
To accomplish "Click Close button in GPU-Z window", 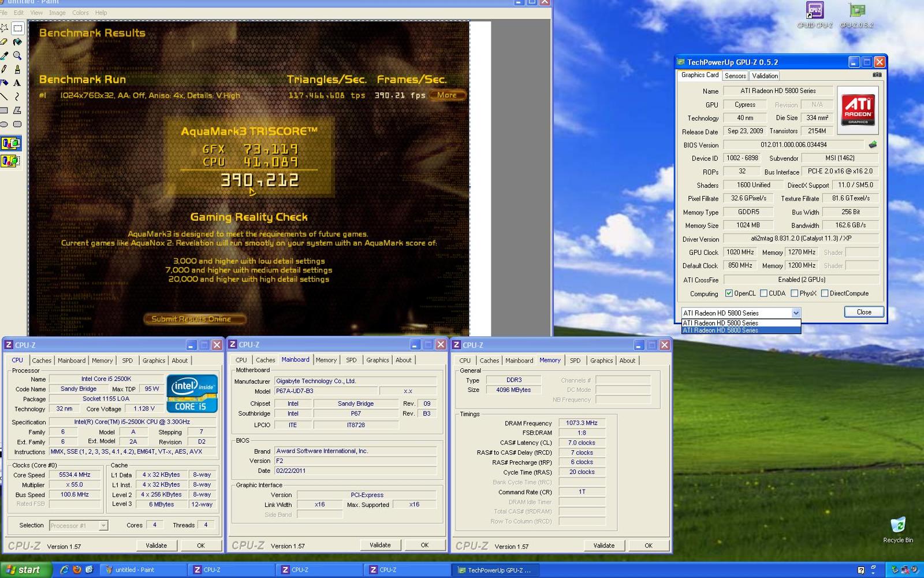I will pyautogui.click(x=864, y=312).
